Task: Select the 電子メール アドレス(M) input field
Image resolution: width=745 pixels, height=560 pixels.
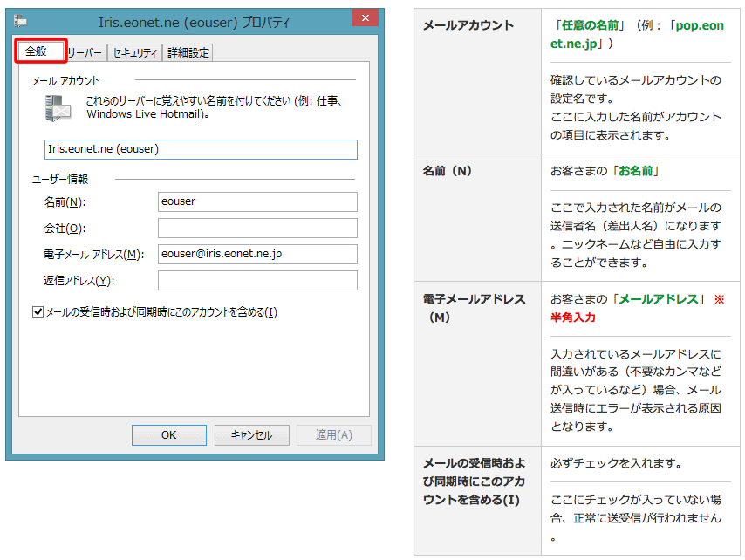Action: pos(257,254)
